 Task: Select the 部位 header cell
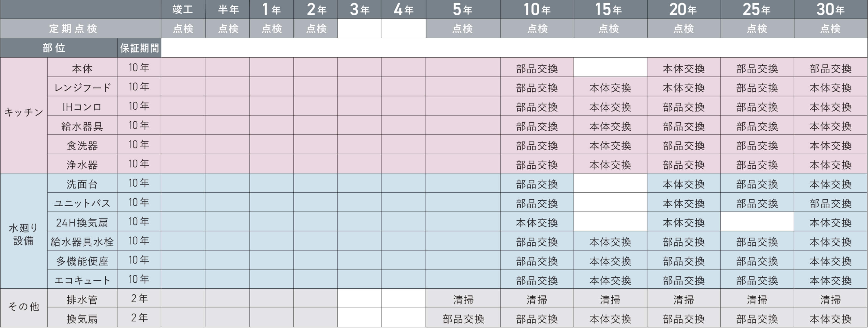point(59,48)
